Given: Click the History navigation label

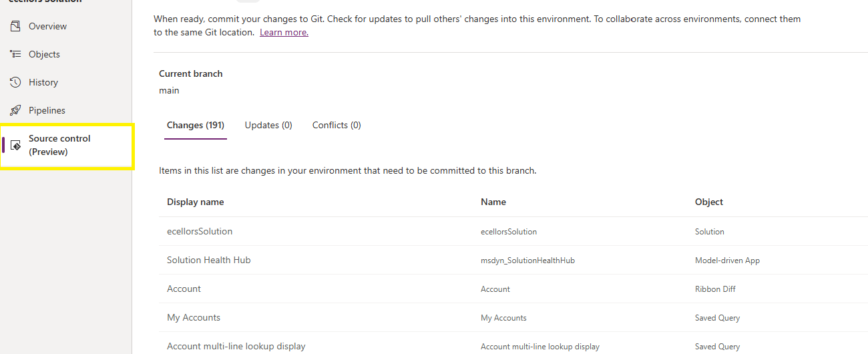Looking at the screenshot, I should pos(43,82).
